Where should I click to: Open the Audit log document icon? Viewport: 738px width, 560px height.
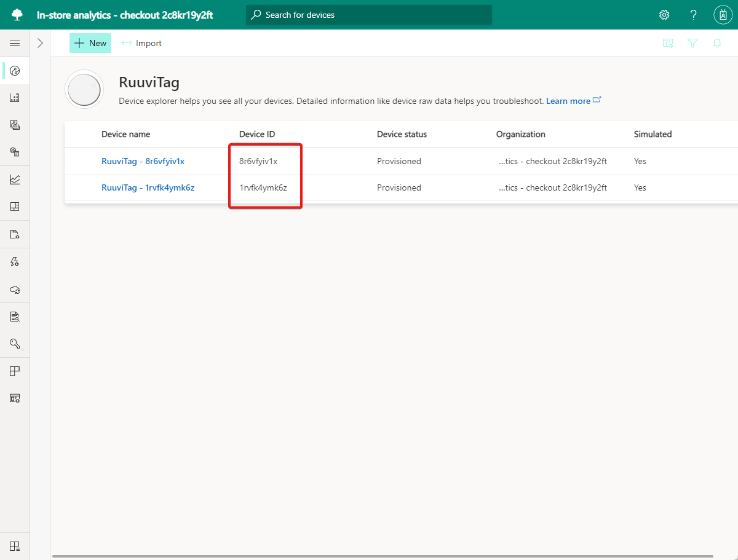(15, 316)
